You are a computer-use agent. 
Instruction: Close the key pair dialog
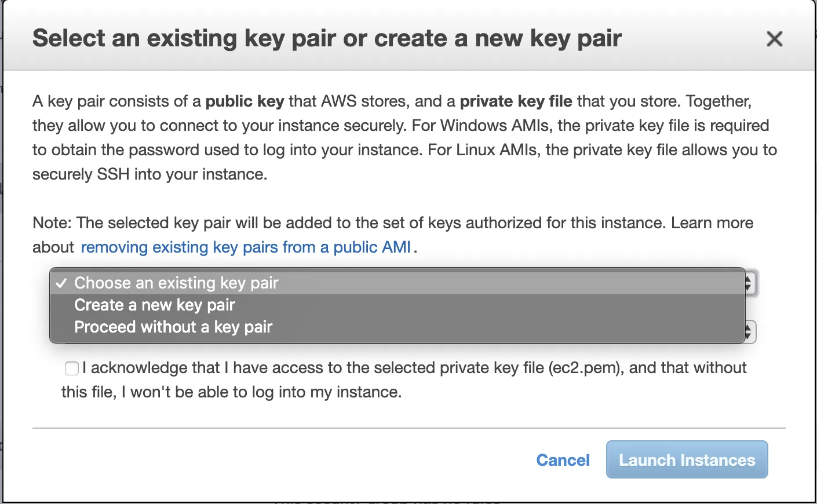pos(774,39)
